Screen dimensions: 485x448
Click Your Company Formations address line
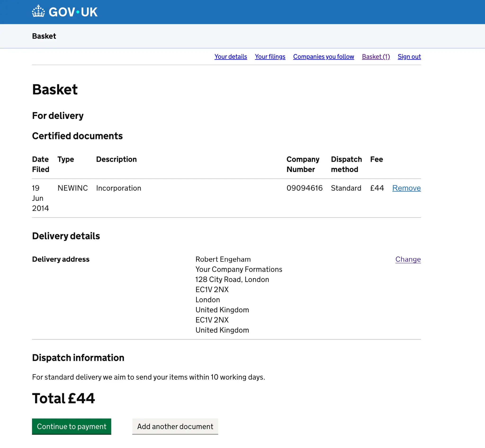pos(239,269)
